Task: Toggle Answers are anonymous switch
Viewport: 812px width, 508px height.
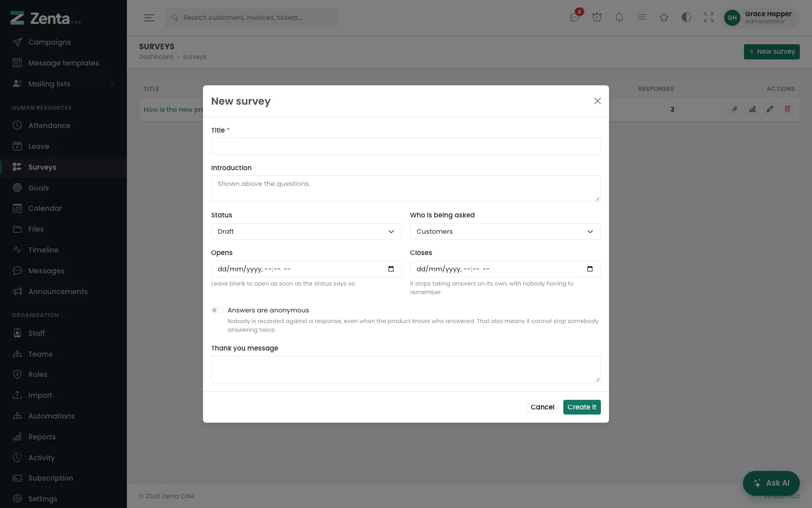Action: [x=218, y=310]
